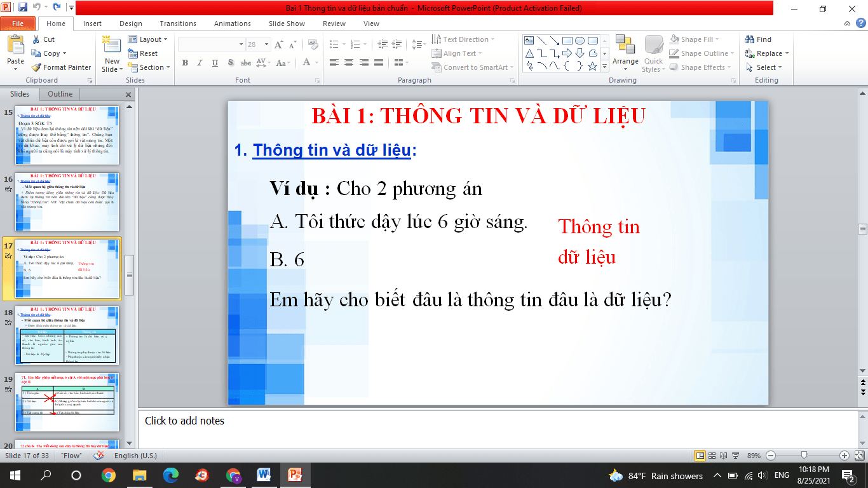Switch to the Animations ribbon tab

pos(232,24)
